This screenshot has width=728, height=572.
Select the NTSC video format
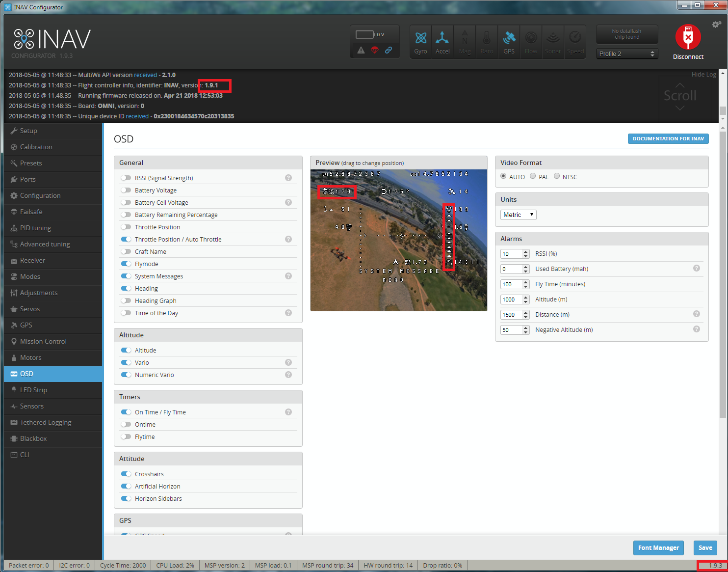(557, 176)
